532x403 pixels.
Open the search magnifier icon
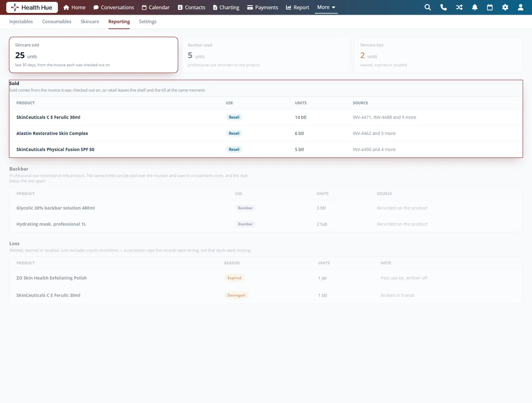click(x=428, y=7)
